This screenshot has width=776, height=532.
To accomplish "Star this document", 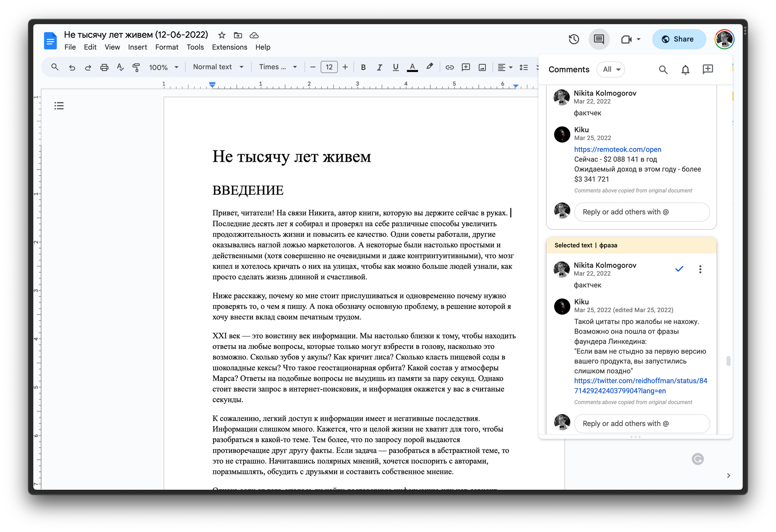I will pos(222,35).
